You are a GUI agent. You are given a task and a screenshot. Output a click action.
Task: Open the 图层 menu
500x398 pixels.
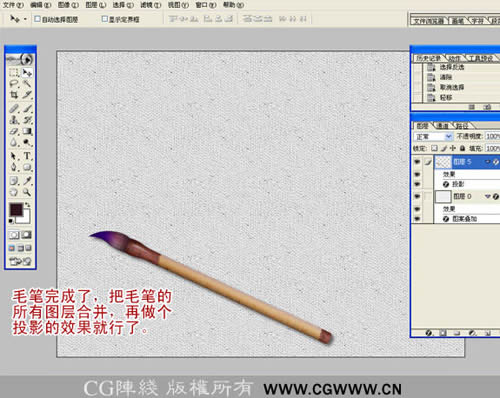click(96, 5)
